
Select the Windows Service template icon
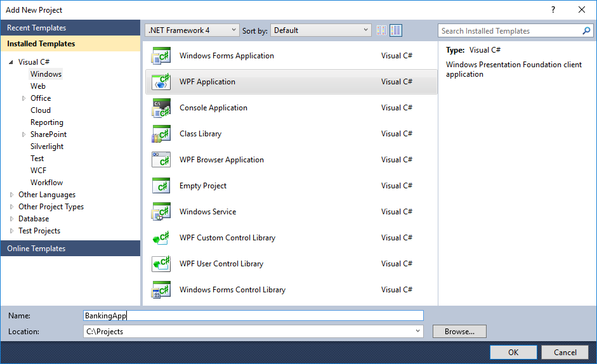coord(161,212)
